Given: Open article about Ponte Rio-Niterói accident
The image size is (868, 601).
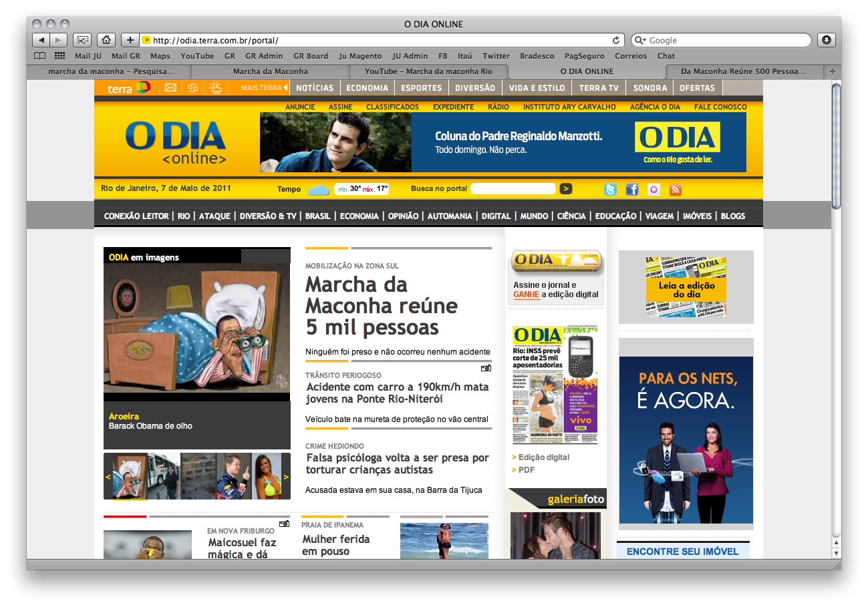Looking at the screenshot, I should 397,393.
